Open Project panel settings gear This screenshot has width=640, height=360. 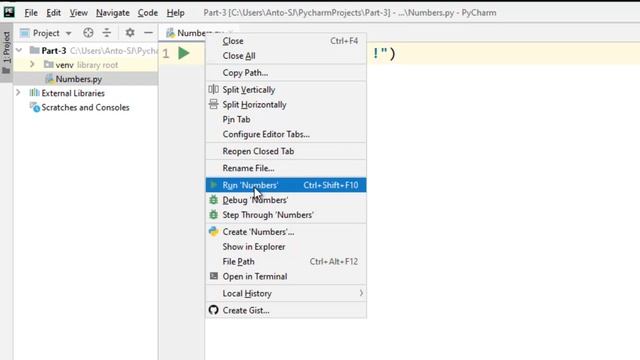coord(130,33)
